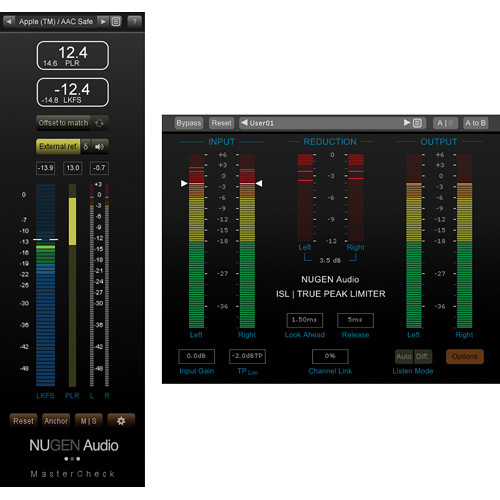Copy settings with A to B button
The width and height of the screenshot is (500, 500).
476,123
